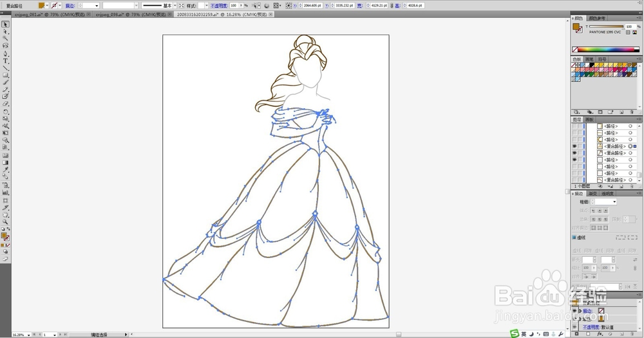Select the Artboard tool

[5, 200]
